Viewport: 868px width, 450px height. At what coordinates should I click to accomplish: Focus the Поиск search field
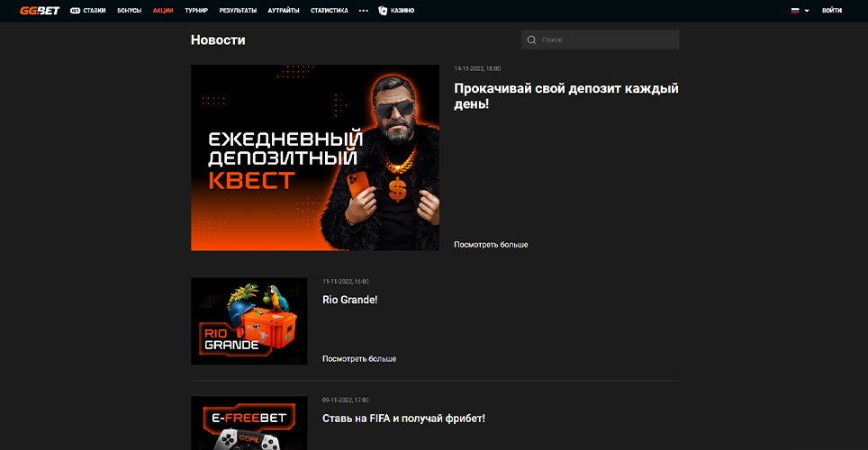tap(600, 40)
